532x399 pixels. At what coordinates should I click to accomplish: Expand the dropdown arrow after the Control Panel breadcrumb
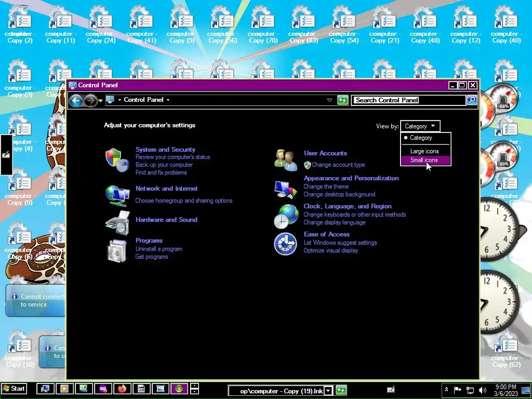pos(168,100)
